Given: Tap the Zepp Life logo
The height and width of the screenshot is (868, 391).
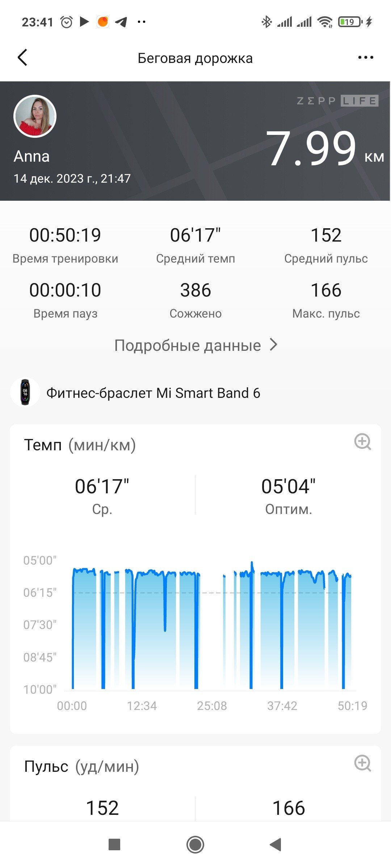Looking at the screenshot, I should (x=337, y=101).
